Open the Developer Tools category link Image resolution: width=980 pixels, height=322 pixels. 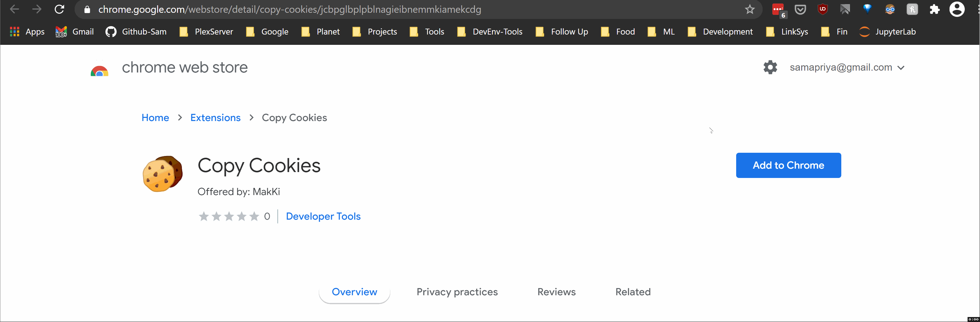323,216
